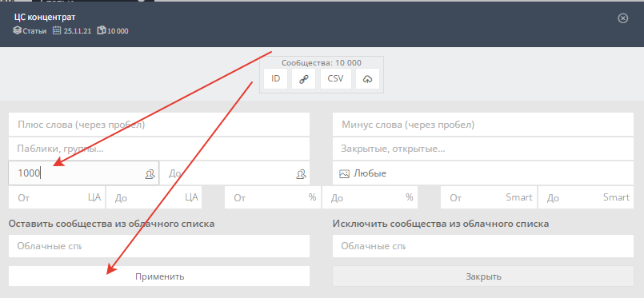Click the От ЦА field
This screenshot has height=298, width=644.
coord(57,197)
